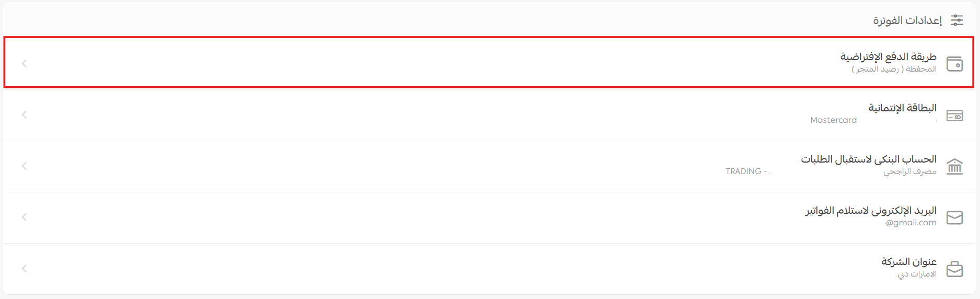The height and width of the screenshot is (299, 980).
Task: Open the bank account row chevron
Action: click(24, 166)
